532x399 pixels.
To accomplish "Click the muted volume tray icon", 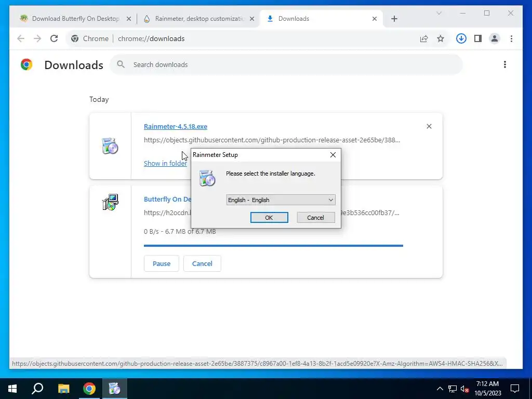I will pyautogui.click(x=464, y=389).
